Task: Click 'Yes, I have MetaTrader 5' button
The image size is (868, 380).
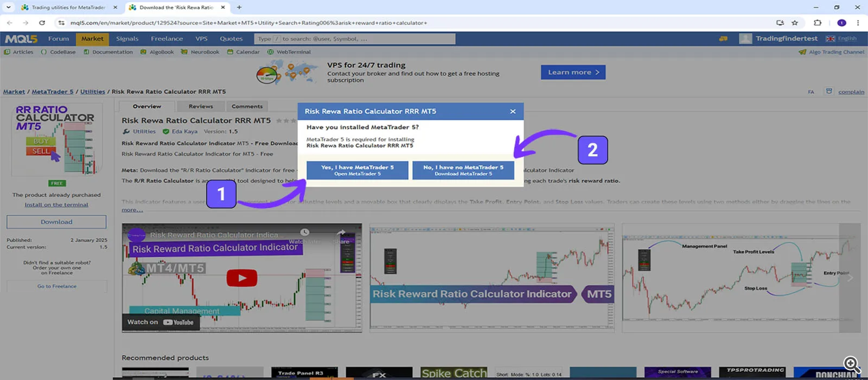Action: (x=357, y=170)
